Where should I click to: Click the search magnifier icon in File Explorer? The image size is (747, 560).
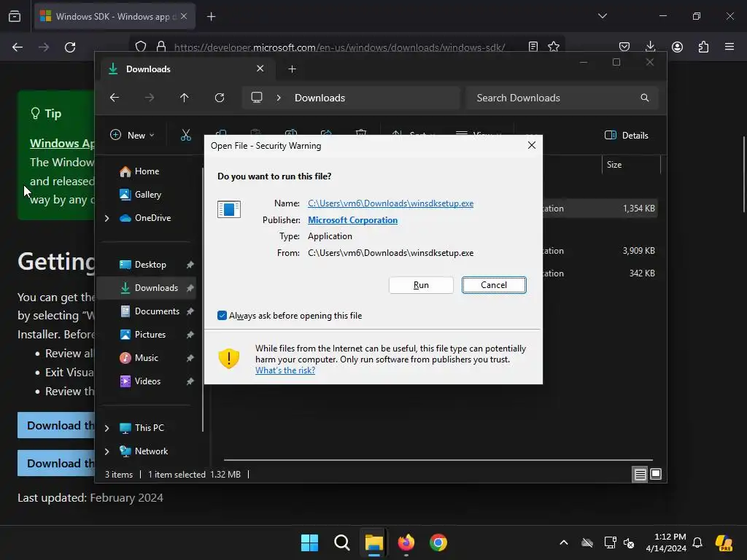tap(645, 98)
